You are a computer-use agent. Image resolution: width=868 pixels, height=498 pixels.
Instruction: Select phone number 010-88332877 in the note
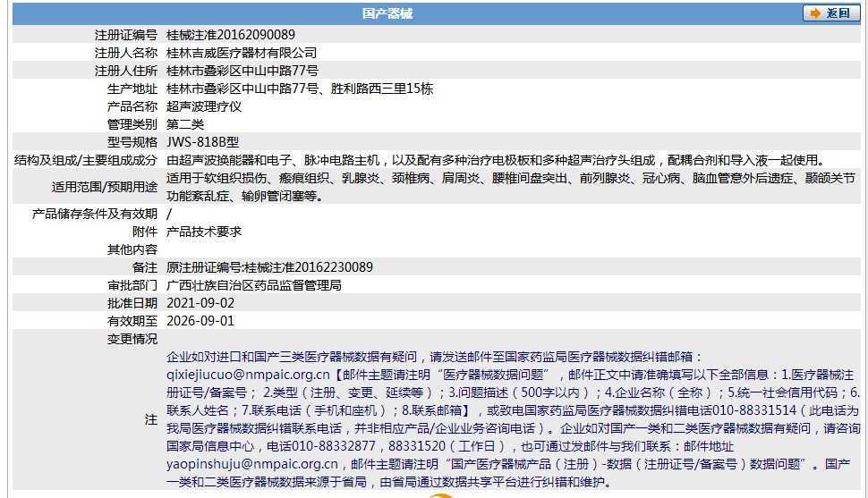pos(334,446)
